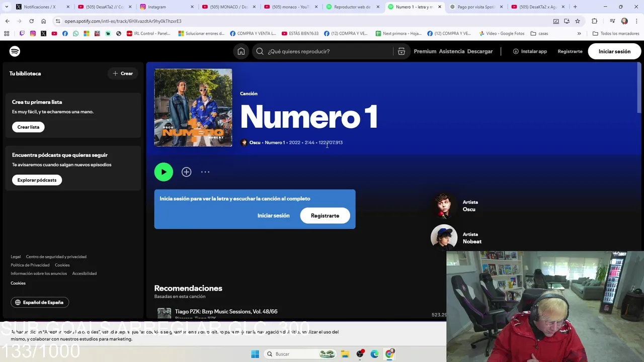Open more options three-dot menu

[205, 172]
